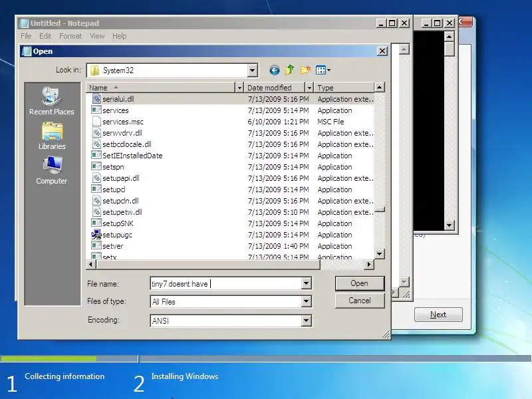Go up one folder level icon
Screen dimensions: 532x399
coord(289,70)
